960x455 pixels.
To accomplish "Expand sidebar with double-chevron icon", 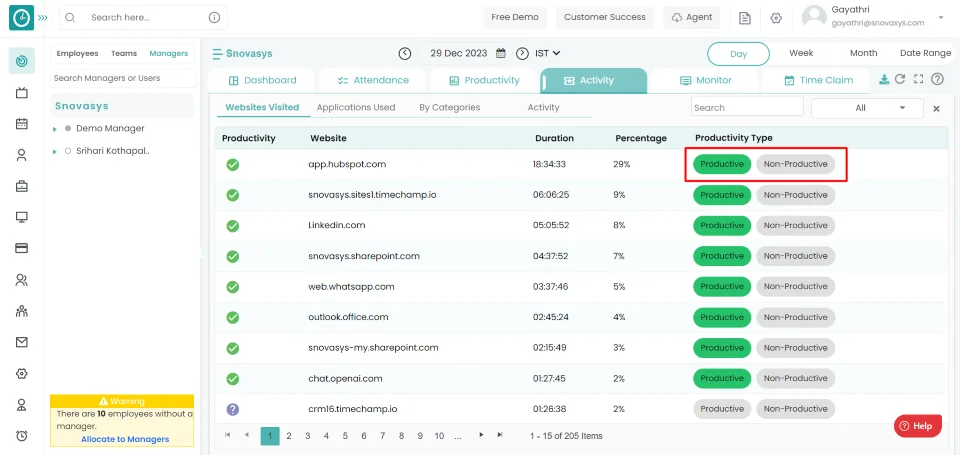I will pyautogui.click(x=43, y=18).
